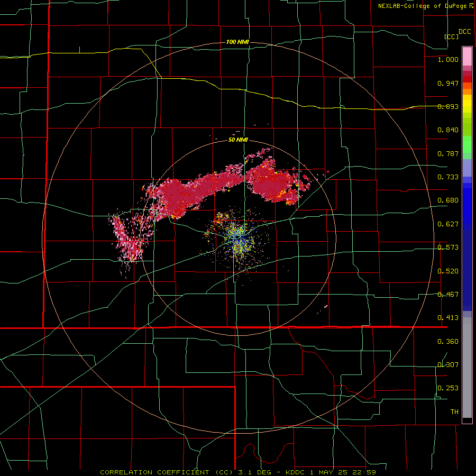Click the 0.573 scale value
Viewport: 476px width, 476px height.
pos(448,248)
